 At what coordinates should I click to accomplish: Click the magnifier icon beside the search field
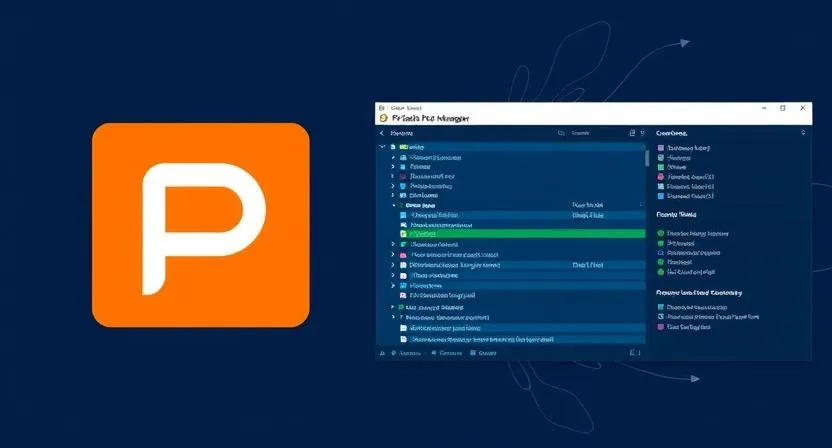pyautogui.click(x=561, y=133)
